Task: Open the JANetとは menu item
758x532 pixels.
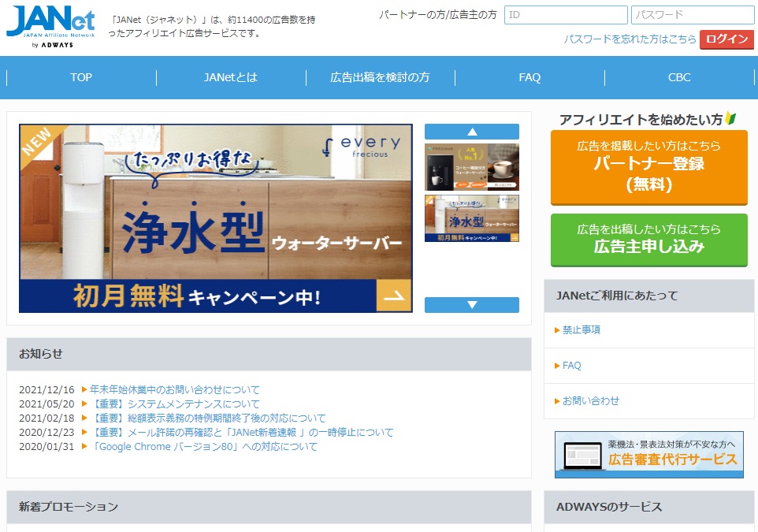Action: 231,77
